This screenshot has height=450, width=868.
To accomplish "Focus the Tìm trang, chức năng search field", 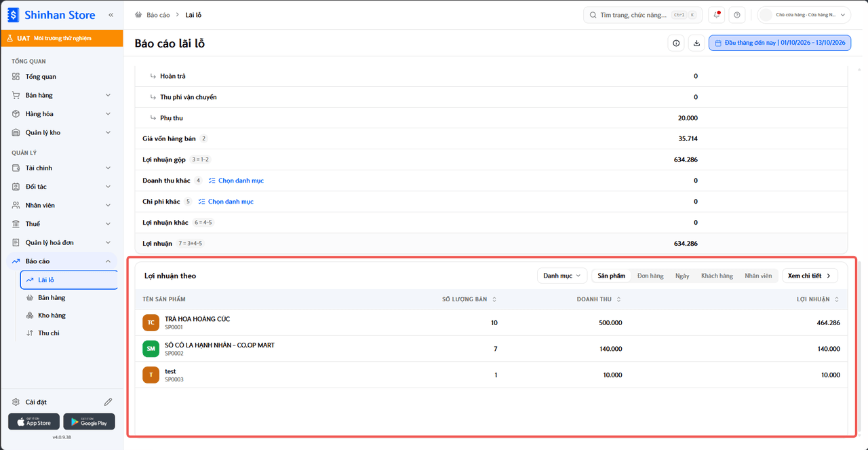I will pos(642,15).
